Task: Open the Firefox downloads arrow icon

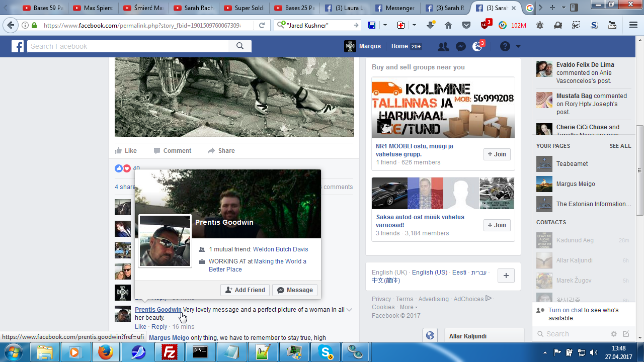Action: click(431, 25)
